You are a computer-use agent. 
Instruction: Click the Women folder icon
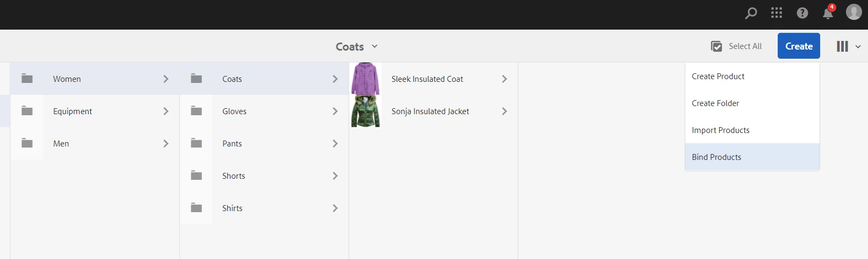pyautogui.click(x=27, y=79)
